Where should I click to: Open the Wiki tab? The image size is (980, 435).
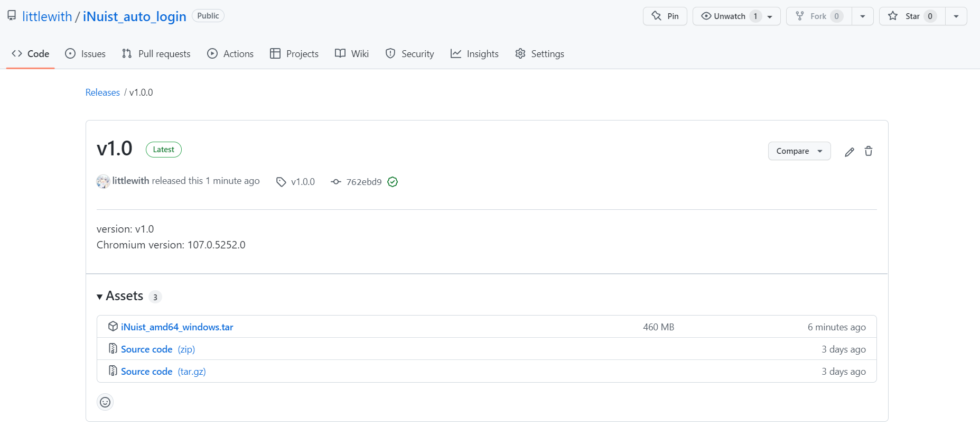(x=352, y=54)
